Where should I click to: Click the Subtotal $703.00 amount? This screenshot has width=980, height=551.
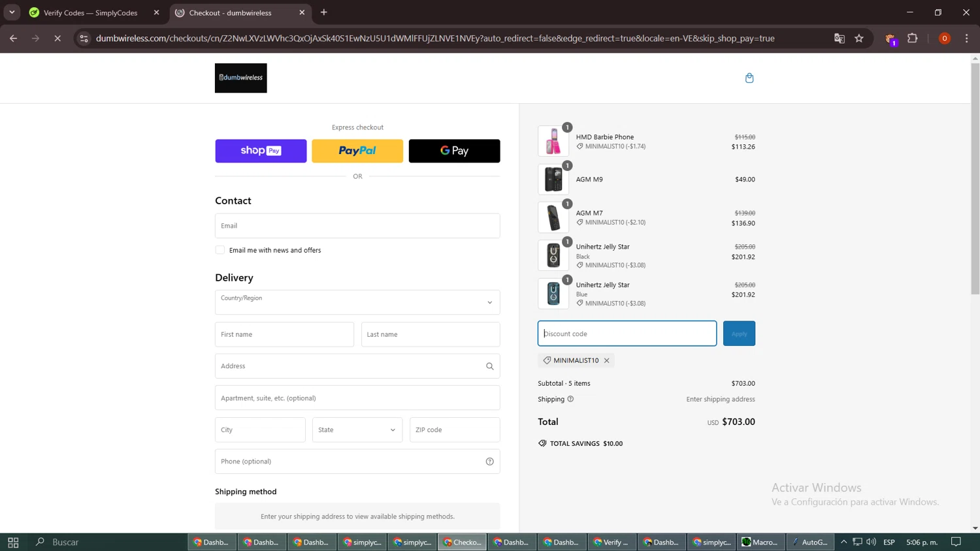(x=743, y=383)
